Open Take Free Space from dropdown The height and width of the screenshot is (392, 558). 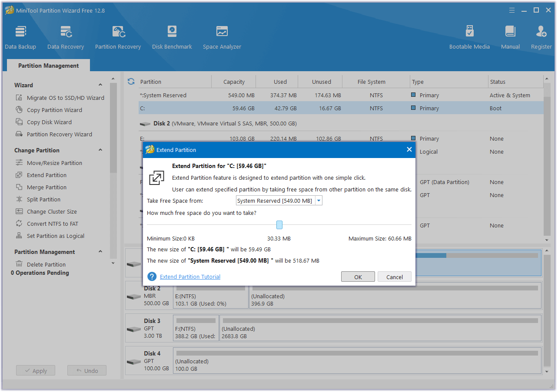(x=319, y=201)
